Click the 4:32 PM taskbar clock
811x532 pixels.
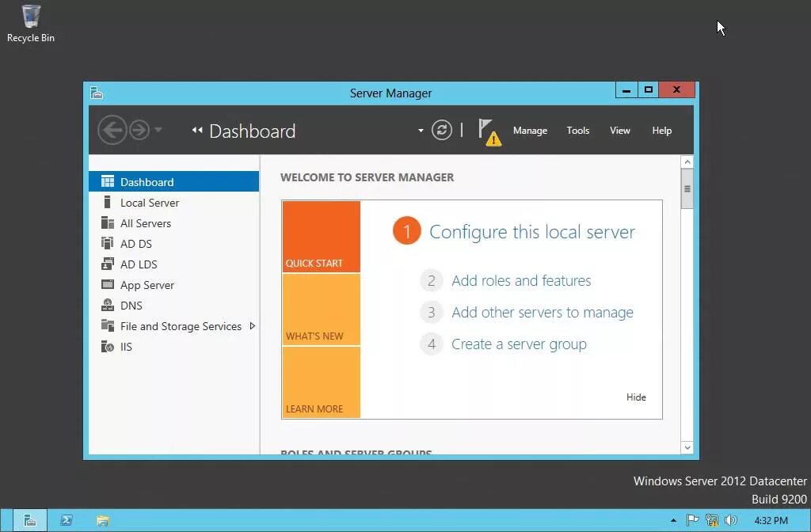(771, 521)
